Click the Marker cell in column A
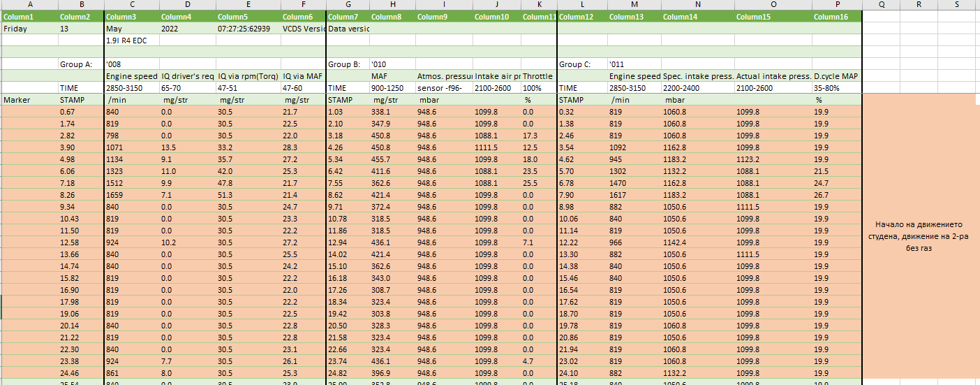Viewport: 980px width, 385px height. (29, 100)
